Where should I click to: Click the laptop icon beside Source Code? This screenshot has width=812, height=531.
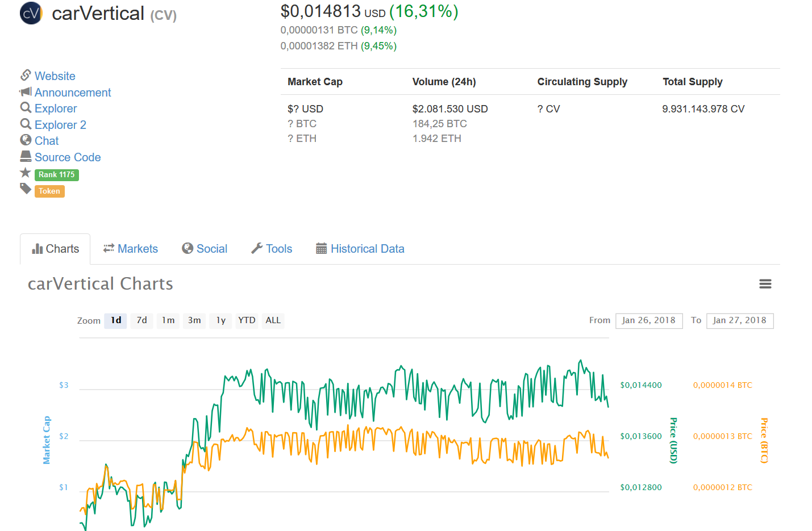tap(26, 156)
